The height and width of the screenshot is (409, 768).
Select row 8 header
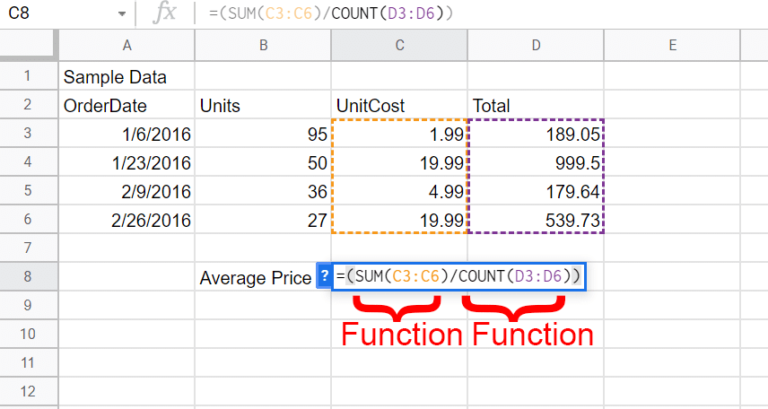click(x=28, y=276)
